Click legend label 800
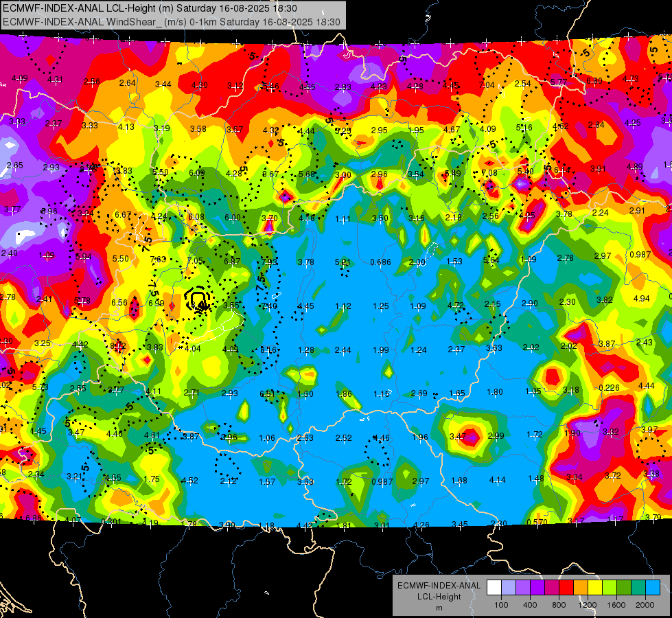This screenshot has height=618, width=672. click(559, 605)
